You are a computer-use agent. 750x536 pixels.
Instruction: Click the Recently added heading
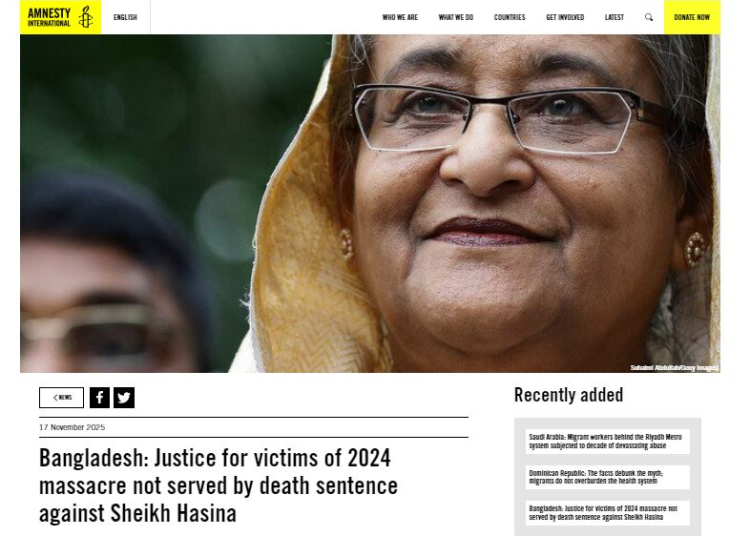568,395
